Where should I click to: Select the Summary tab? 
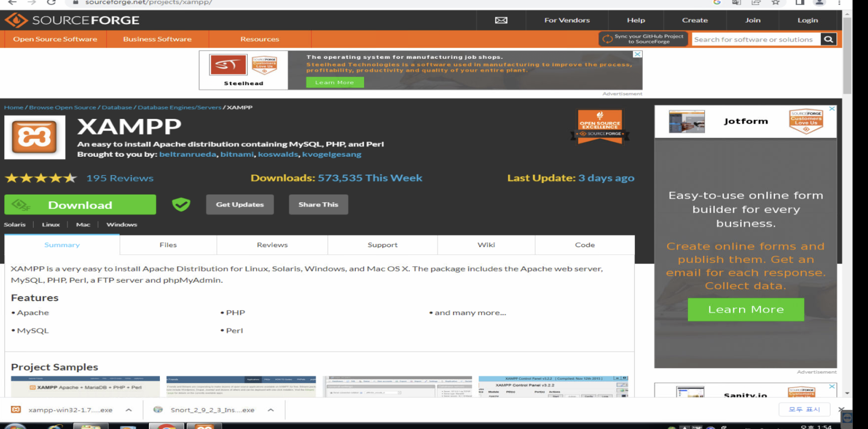pos(62,245)
